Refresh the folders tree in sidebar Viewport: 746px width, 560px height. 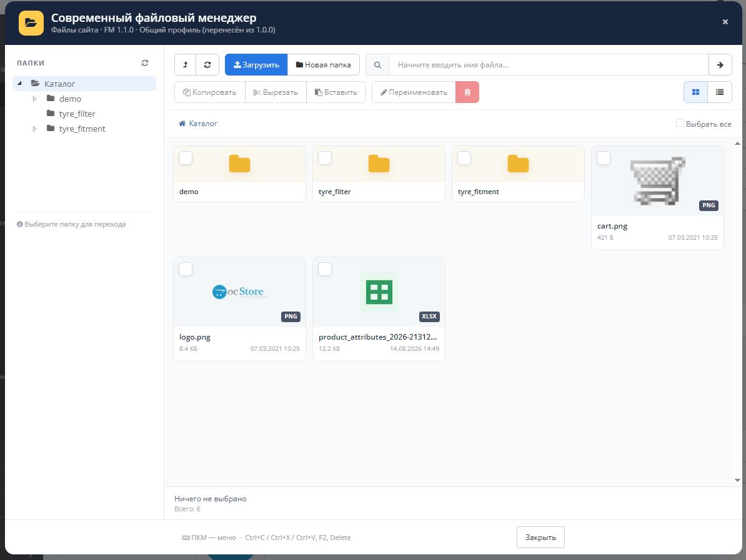click(144, 63)
